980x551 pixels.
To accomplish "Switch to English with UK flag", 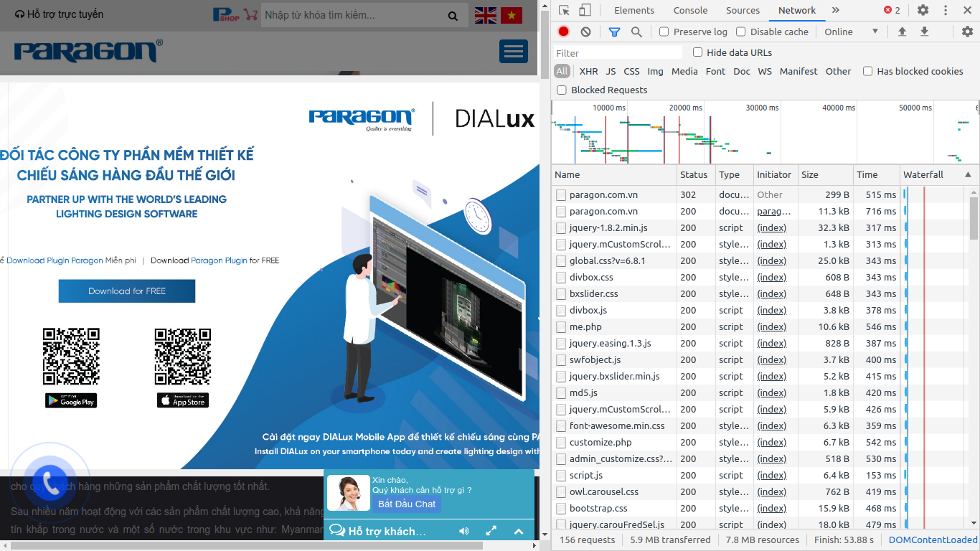I will [486, 15].
